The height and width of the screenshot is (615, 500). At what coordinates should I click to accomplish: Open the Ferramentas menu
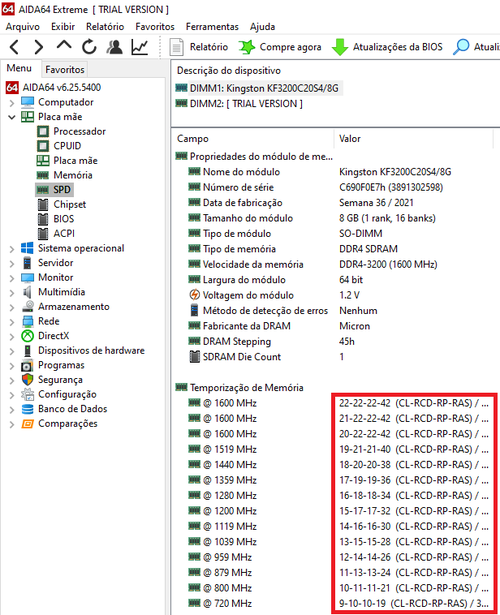tap(212, 27)
